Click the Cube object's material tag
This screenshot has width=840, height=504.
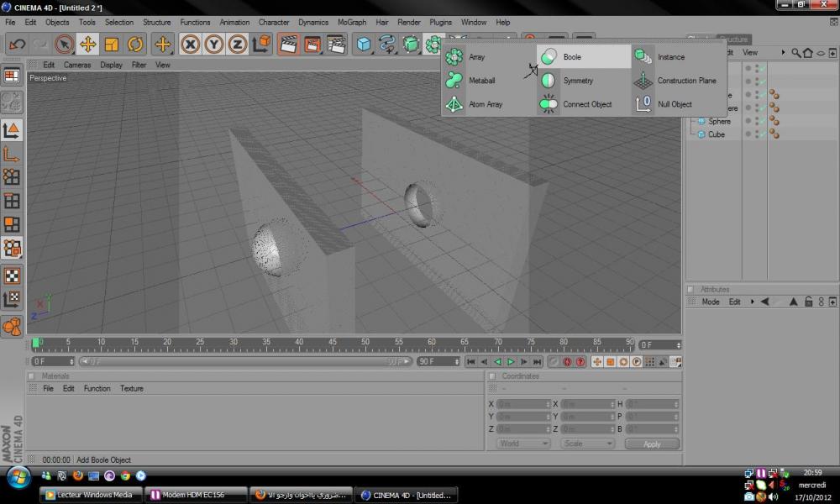774,134
